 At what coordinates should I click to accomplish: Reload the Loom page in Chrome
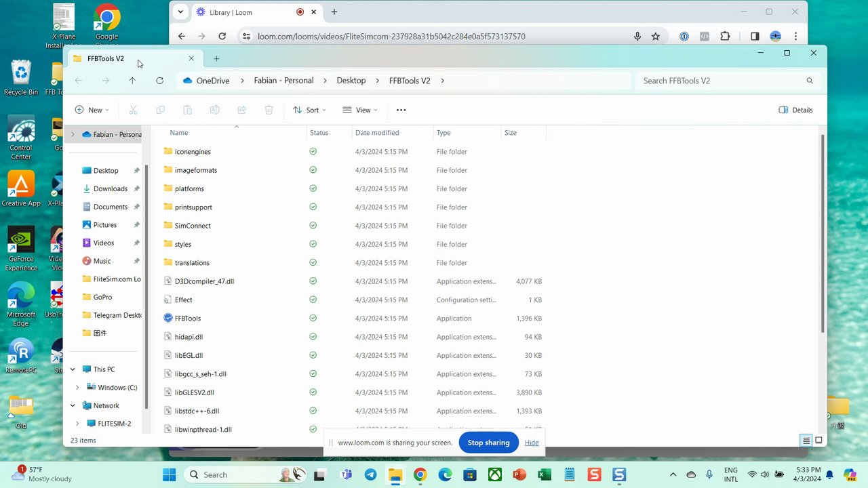coord(222,37)
